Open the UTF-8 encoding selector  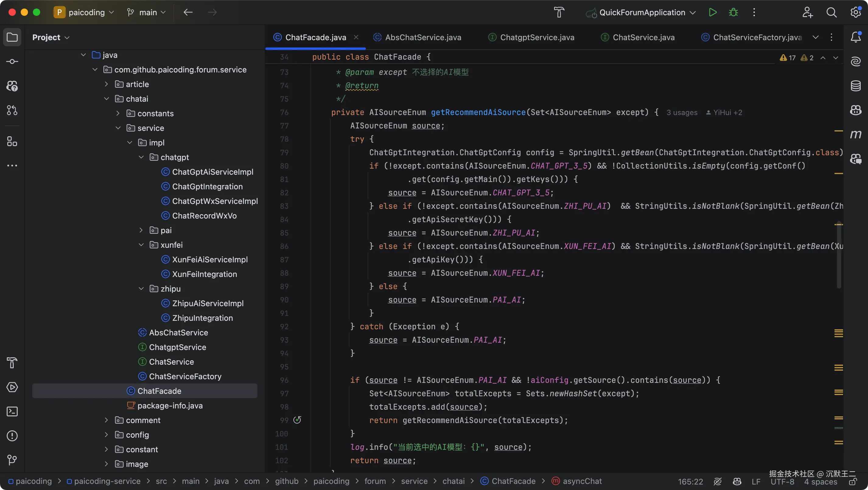point(782,481)
